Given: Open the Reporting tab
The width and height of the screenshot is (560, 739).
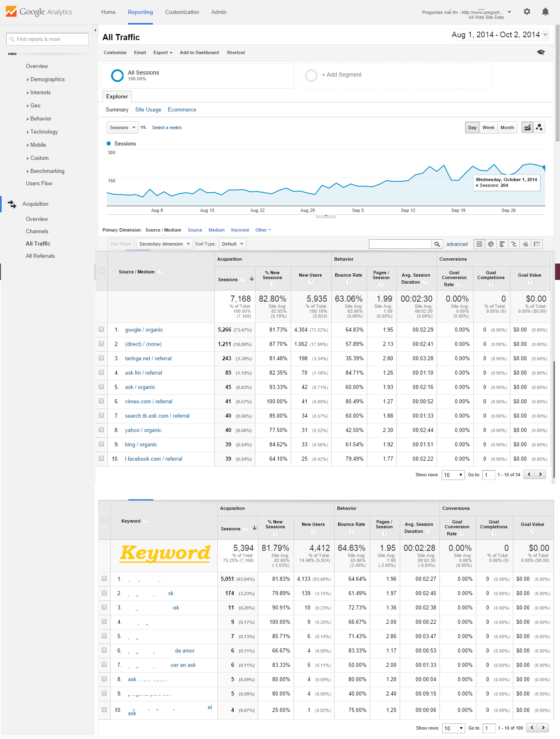Looking at the screenshot, I should (140, 12).
